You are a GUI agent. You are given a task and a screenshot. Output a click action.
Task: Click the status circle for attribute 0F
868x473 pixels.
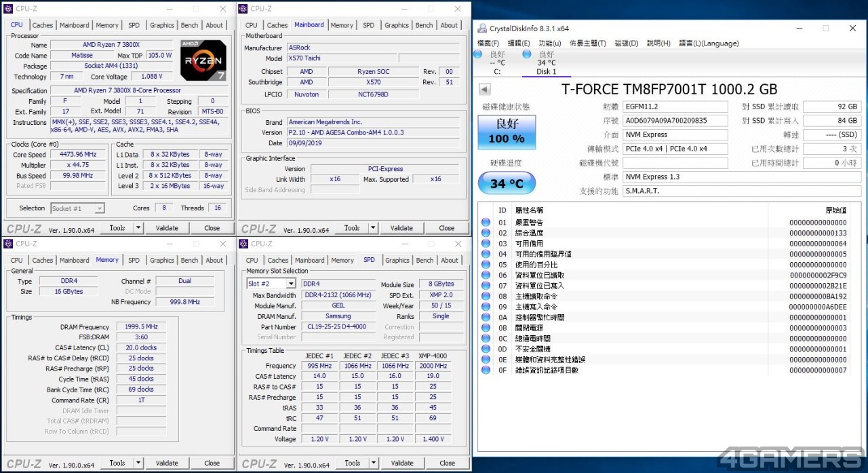click(486, 370)
